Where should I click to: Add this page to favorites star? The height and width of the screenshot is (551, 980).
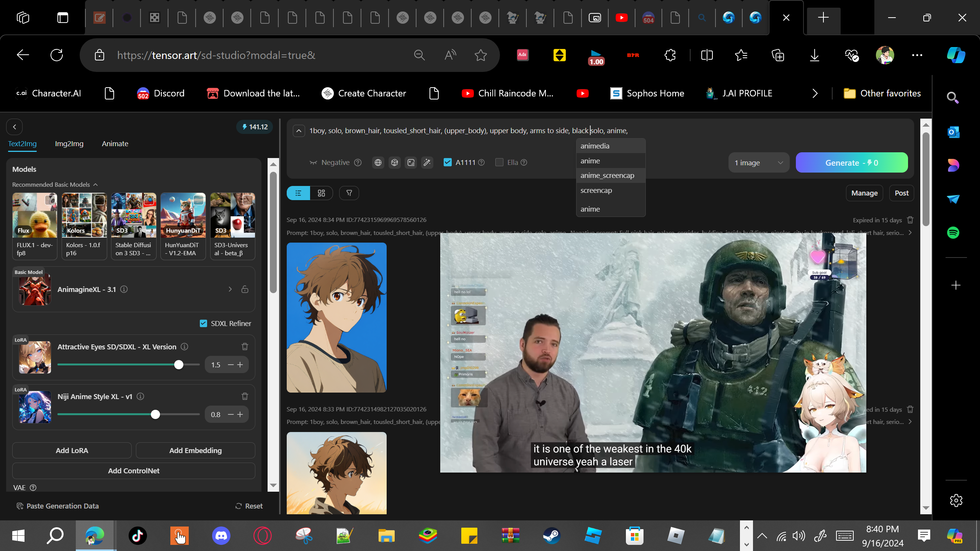tap(481, 55)
